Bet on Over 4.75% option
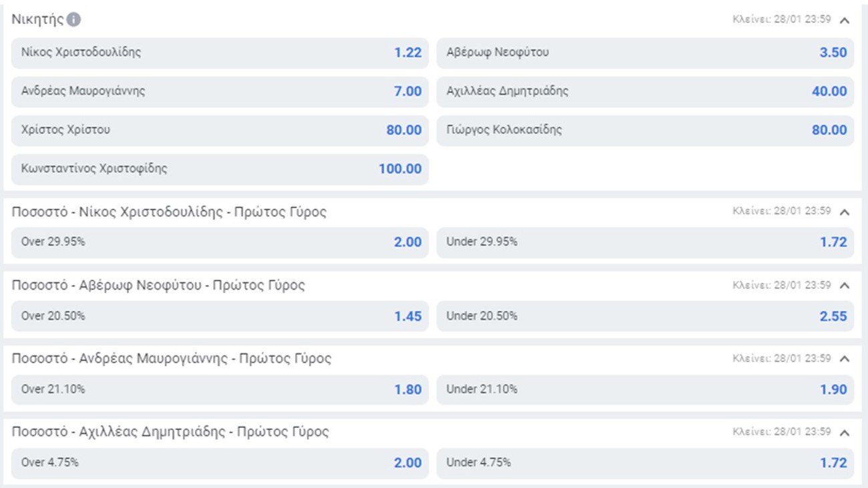 click(x=220, y=463)
